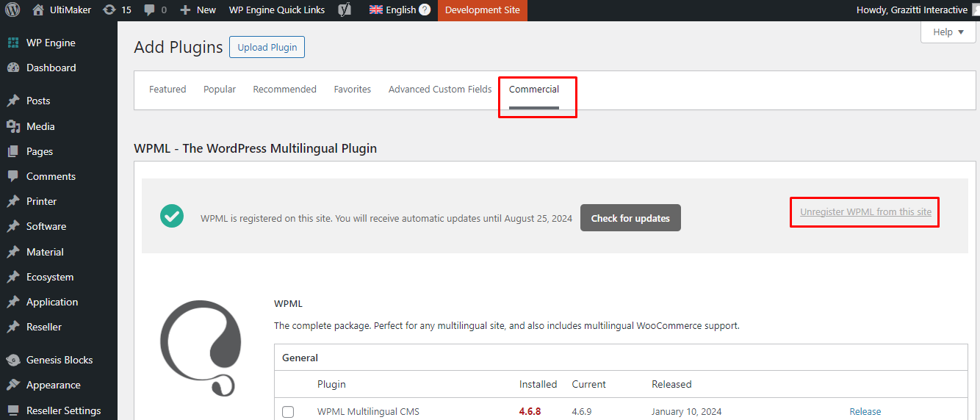Click the Development Site label
Viewport: 980px width, 420px height.
tap(482, 10)
